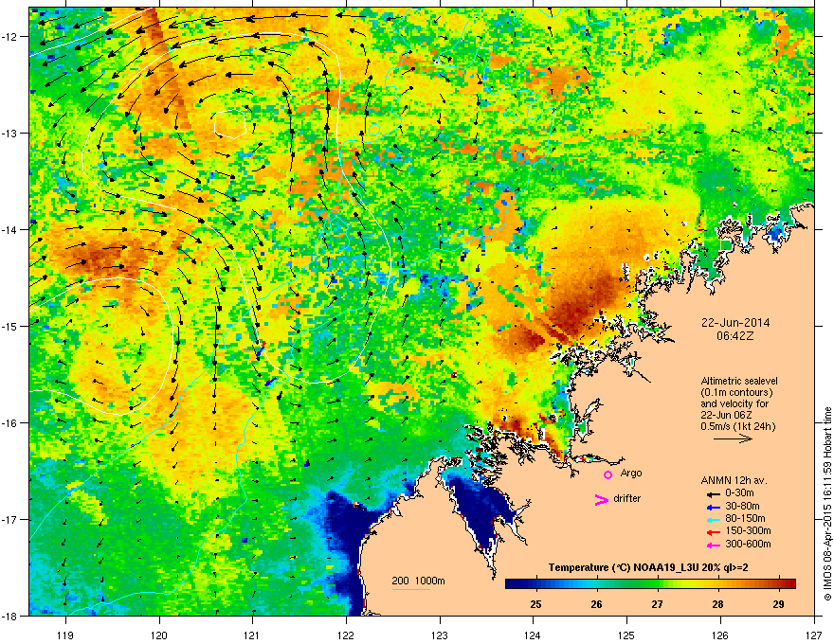Click the blue 30-80m arrow in the legend
This screenshot has width=834, height=644.
(x=713, y=507)
